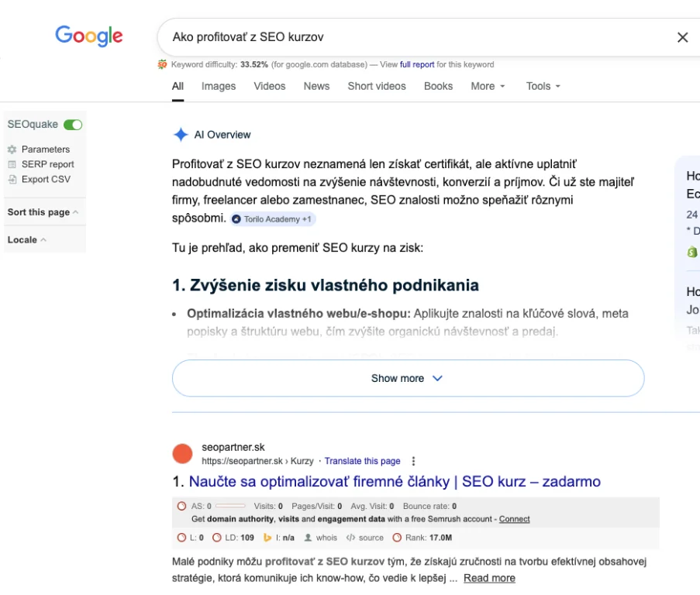700x595 pixels.
Task: Click the Torilo Academy +1 source chip
Action: [x=273, y=219]
